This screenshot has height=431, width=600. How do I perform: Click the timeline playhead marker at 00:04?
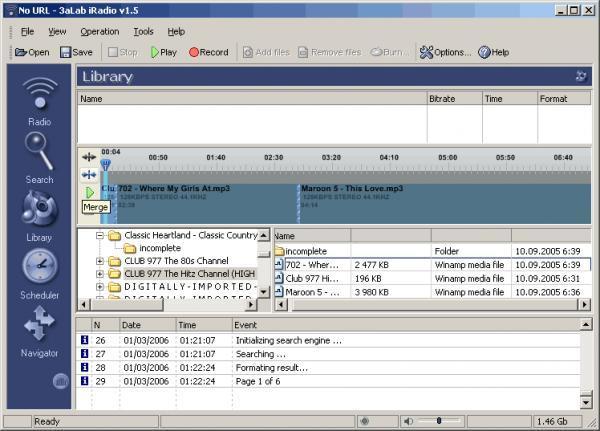pyautogui.click(x=105, y=165)
